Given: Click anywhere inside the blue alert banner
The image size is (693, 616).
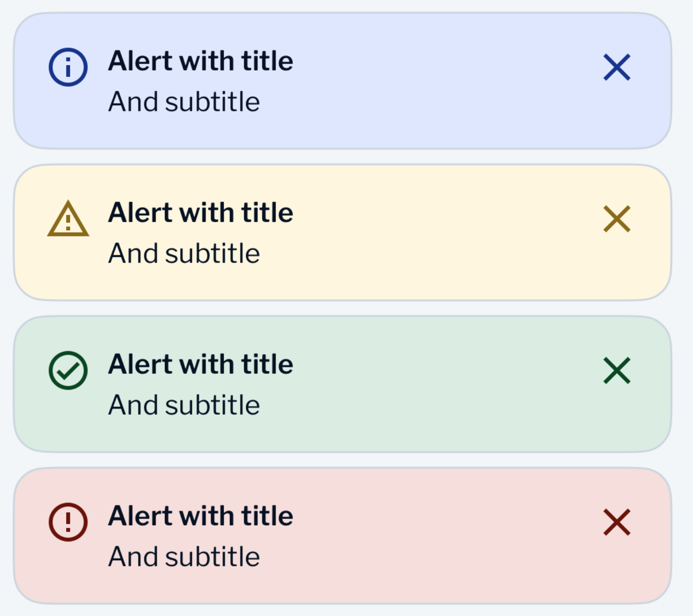Looking at the screenshot, I should (x=393, y=81).
